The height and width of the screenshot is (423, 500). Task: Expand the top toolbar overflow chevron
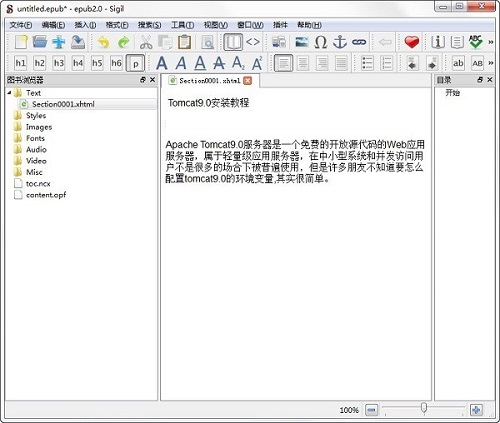point(491,42)
